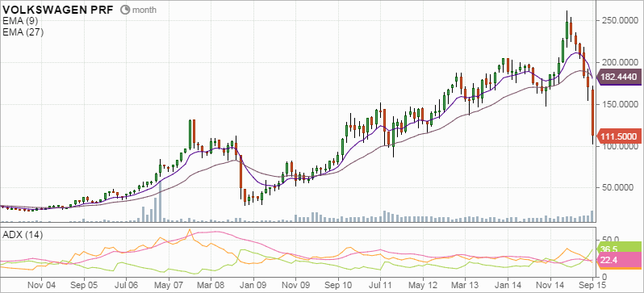Click the 100.0000 price axis label
Screen dimensions: 644x293
coord(619,147)
